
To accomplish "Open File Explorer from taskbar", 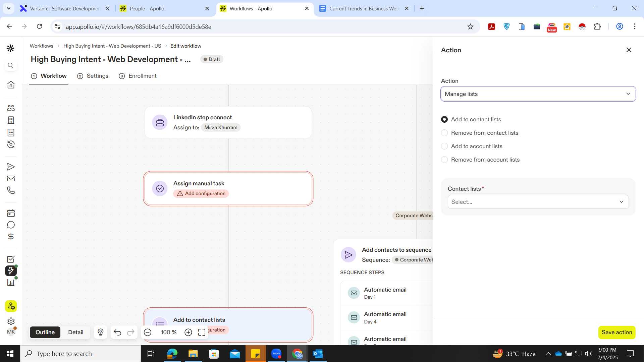I will click(x=193, y=354).
